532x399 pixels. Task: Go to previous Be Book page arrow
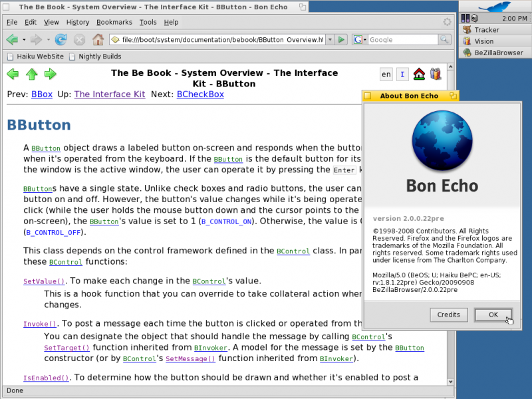point(13,74)
